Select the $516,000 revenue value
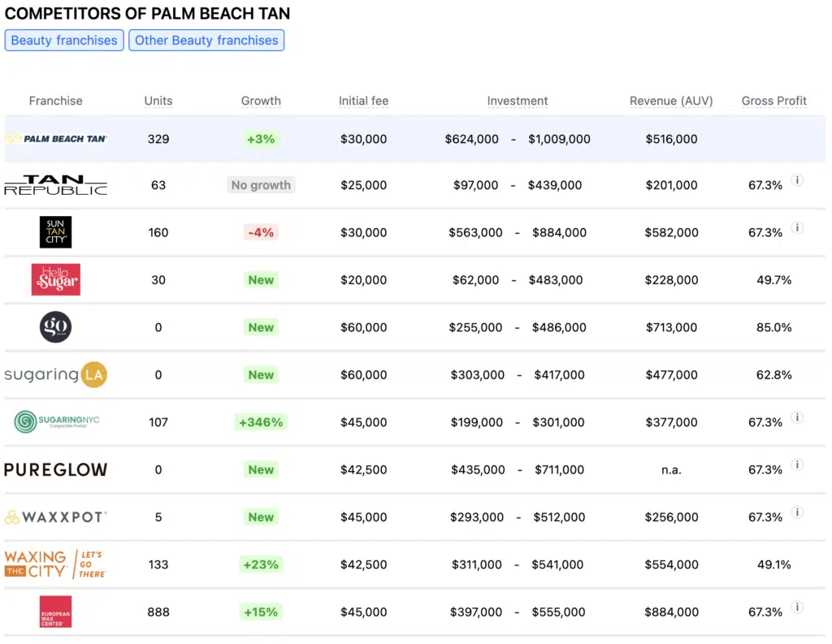The width and height of the screenshot is (832, 644). point(671,139)
